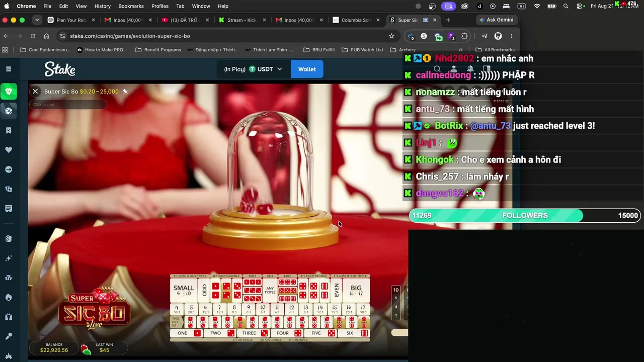Switch to the YouTube (13) ĐÃ TRỞ tab
This screenshot has width=644, height=362.
(x=186, y=20)
